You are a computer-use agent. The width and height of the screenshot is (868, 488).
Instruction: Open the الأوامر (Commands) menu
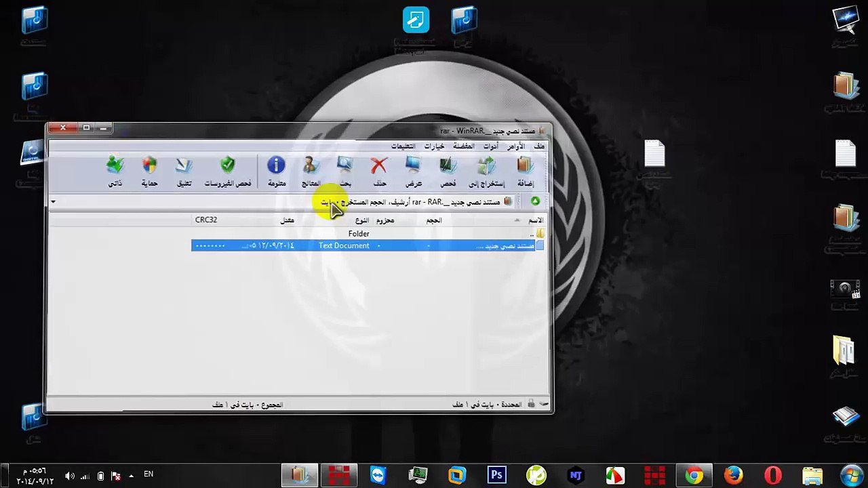516,146
